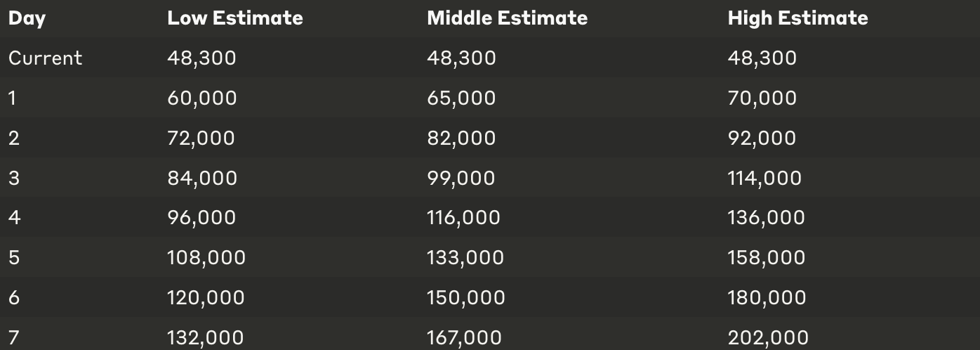Select the Day 5 value 133,000

pos(465,258)
